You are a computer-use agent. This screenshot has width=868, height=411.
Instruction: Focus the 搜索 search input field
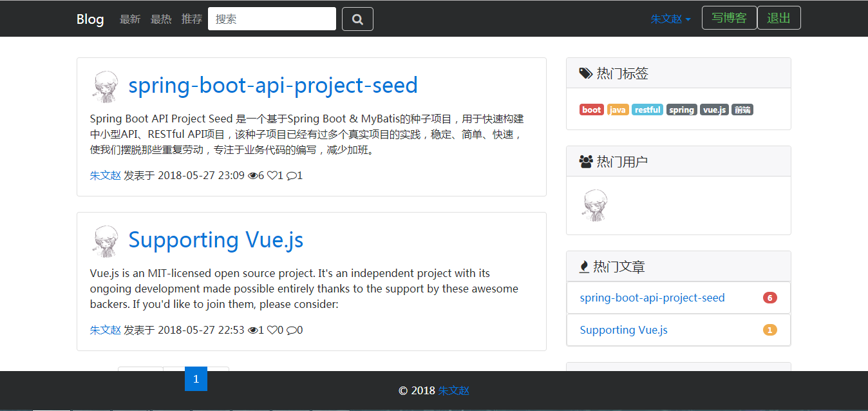[272, 19]
